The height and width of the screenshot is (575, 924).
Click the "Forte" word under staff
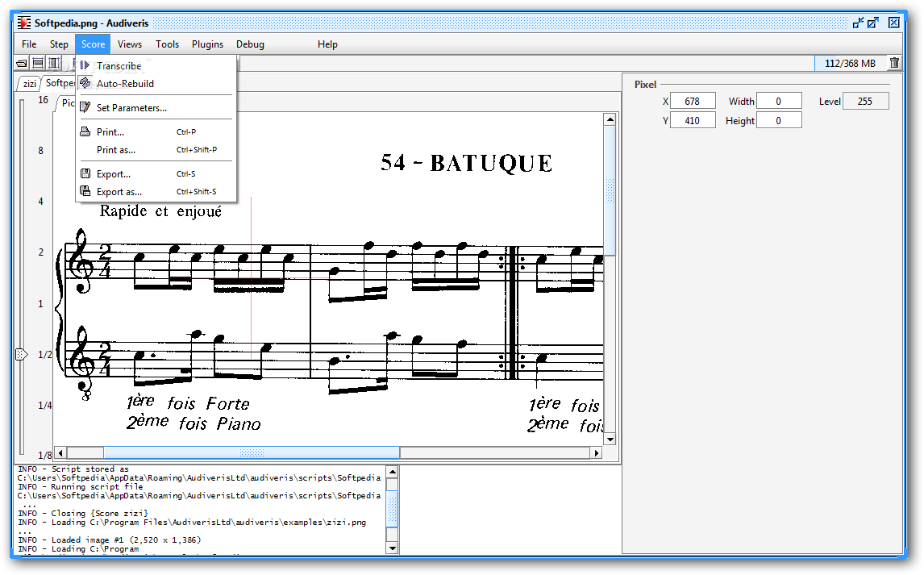(x=228, y=403)
